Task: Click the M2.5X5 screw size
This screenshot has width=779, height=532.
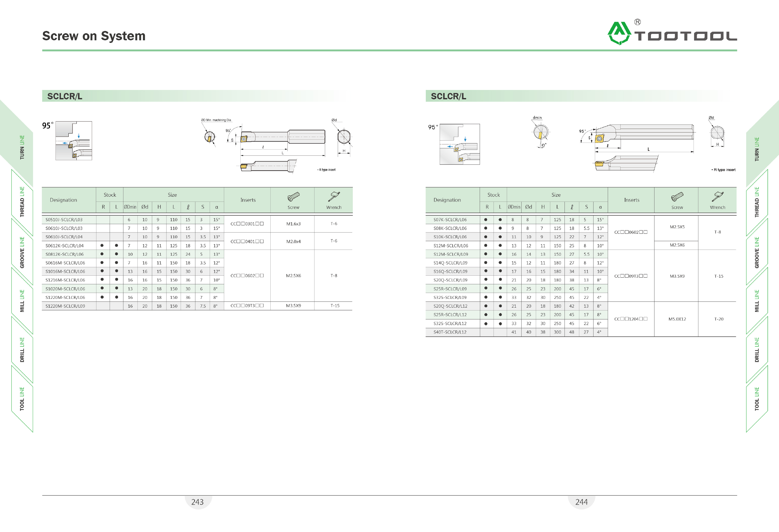Action: (677, 227)
